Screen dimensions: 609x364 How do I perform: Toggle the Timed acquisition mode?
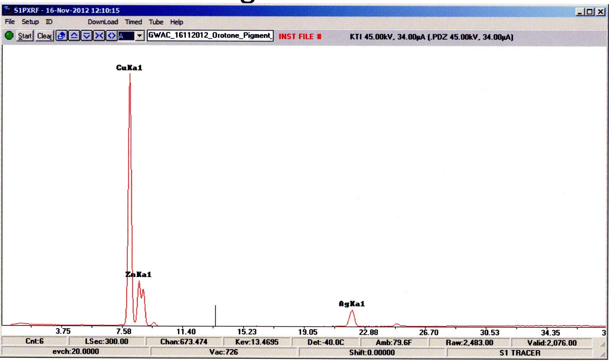(x=134, y=22)
